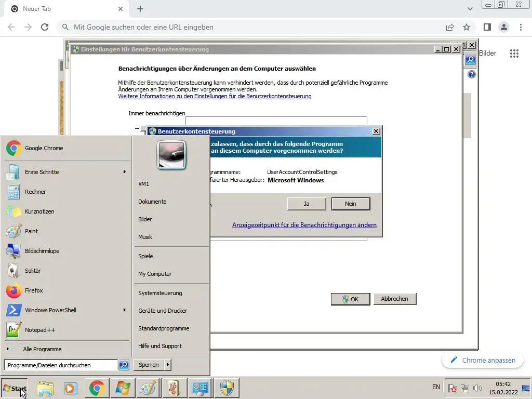Share this page icon in Chrome address bar
532x399 pixels.
coord(450,27)
